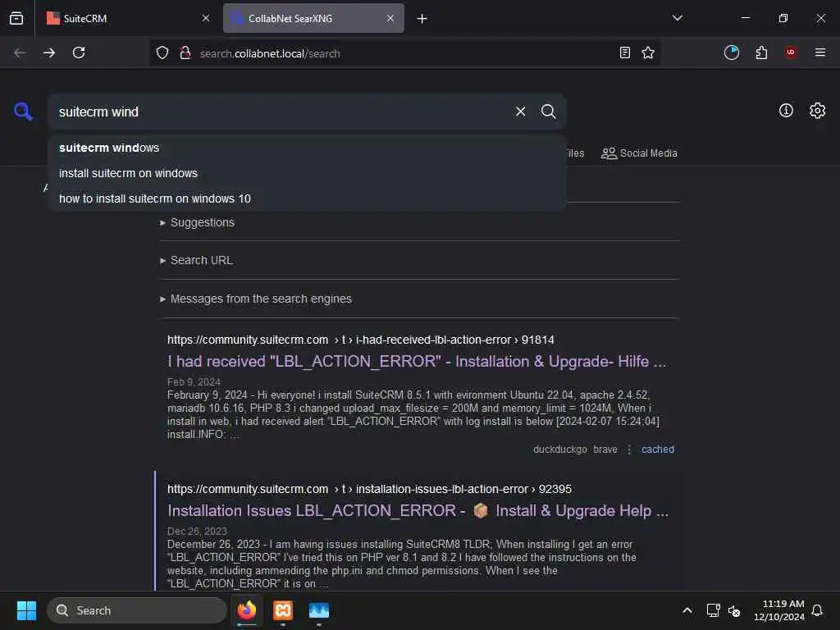Open the blue picture app in taskbar
Image resolution: width=840 pixels, height=630 pixels.
click(x=319, y=610)
